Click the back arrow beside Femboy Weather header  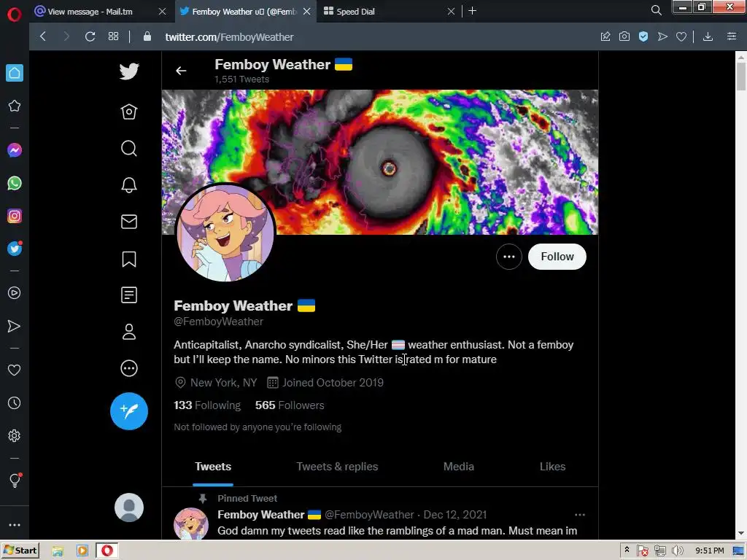[181, 71]
